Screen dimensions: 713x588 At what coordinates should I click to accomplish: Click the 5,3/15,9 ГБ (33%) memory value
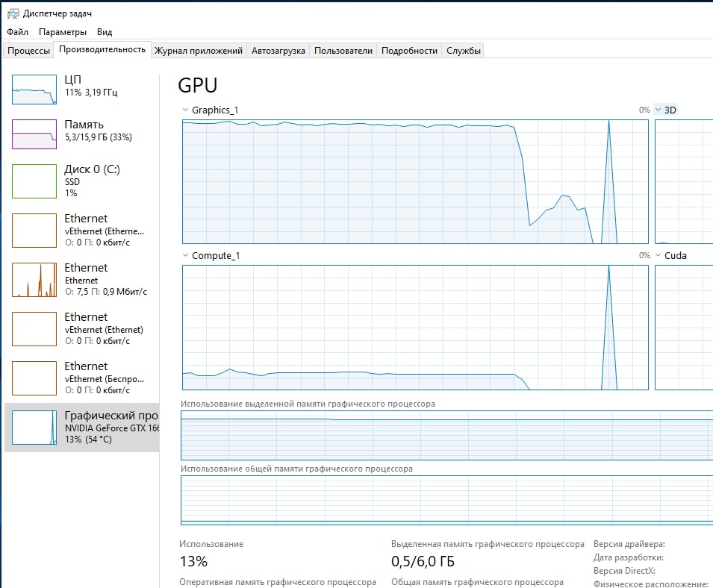pyautogui.click(x=99, y=137)
